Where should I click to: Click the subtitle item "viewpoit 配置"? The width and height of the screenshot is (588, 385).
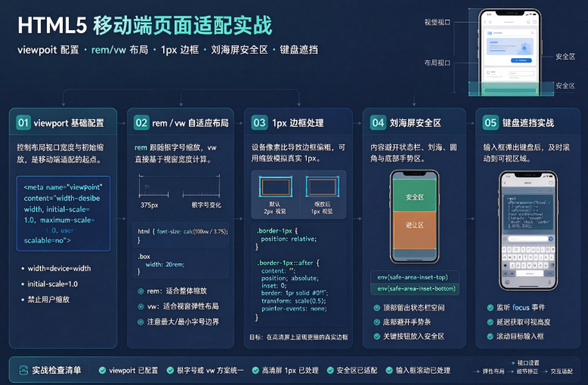click(x=48, y=50)
